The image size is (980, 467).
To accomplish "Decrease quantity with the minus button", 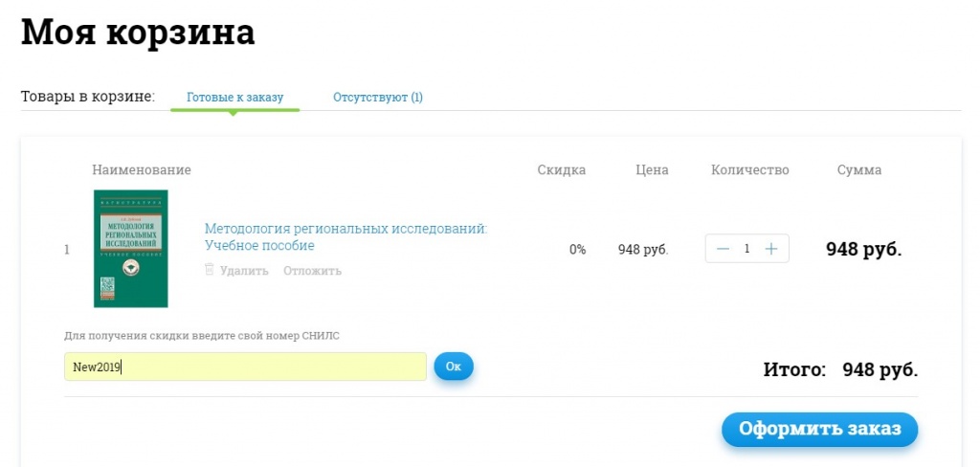I will click(x=724, y=249).
